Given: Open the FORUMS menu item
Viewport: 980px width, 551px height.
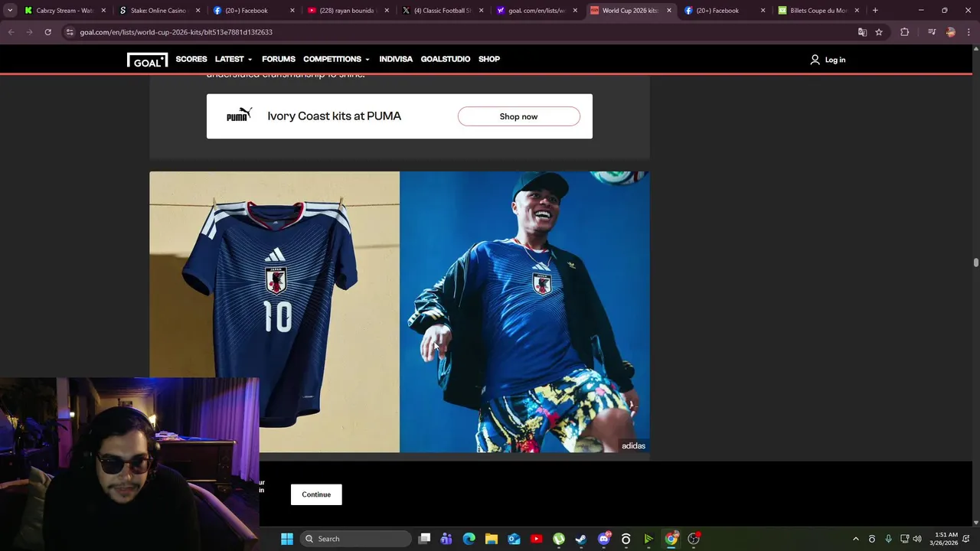Looking at the screenshot, I should pos(279,59).
